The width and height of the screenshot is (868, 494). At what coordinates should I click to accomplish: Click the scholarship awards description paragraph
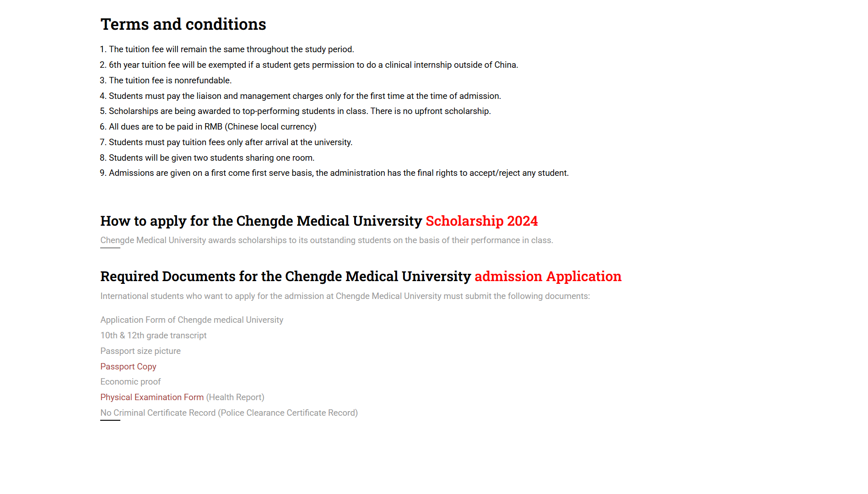(x=326, y=240)
